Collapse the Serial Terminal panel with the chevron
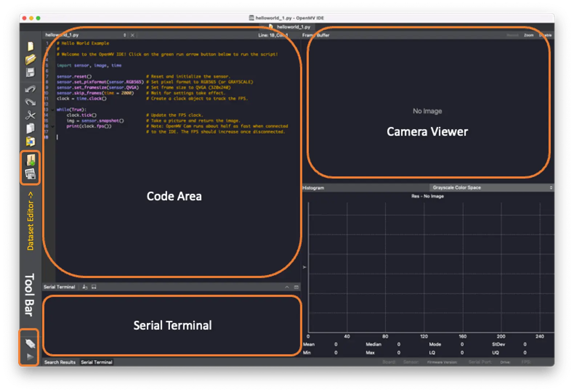 pos(287,287)
